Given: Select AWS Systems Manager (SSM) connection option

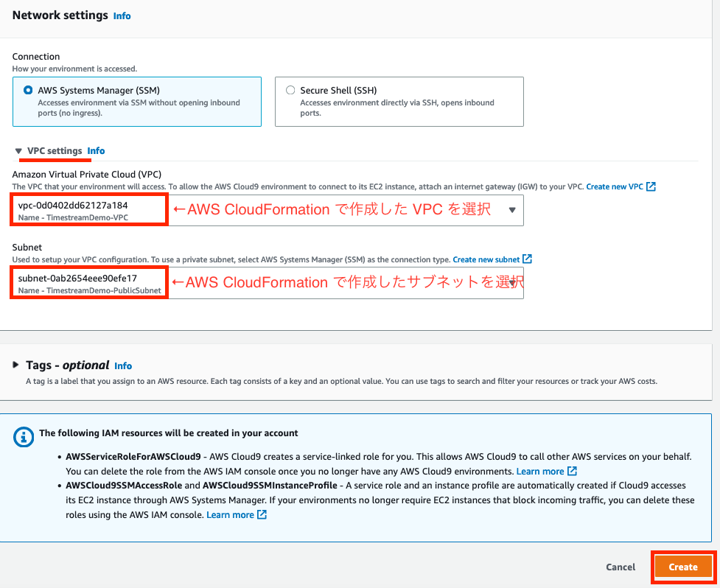Looking at the screenshot, I should (27, 90).
